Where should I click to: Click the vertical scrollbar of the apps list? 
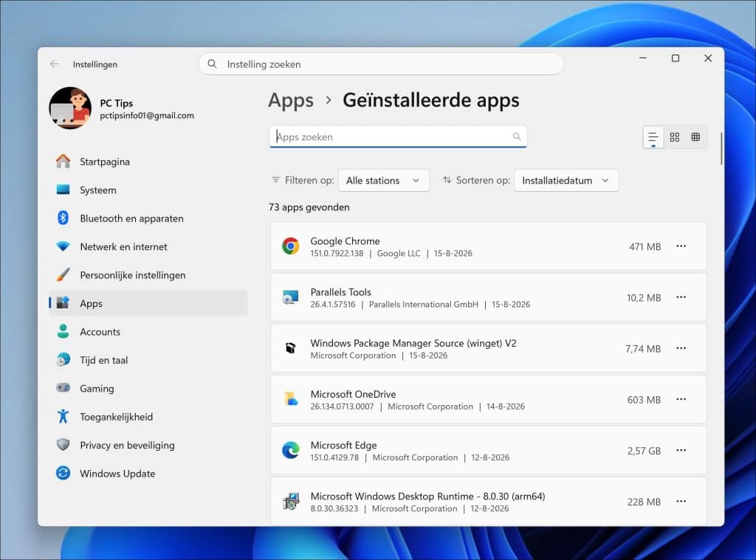pyautogui.click(x=721, y=148)
